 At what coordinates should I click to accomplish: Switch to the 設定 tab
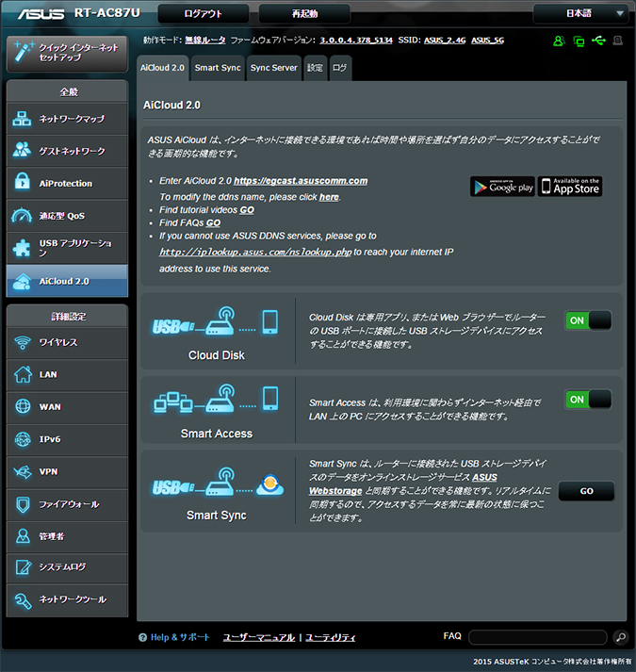(315, 68)
